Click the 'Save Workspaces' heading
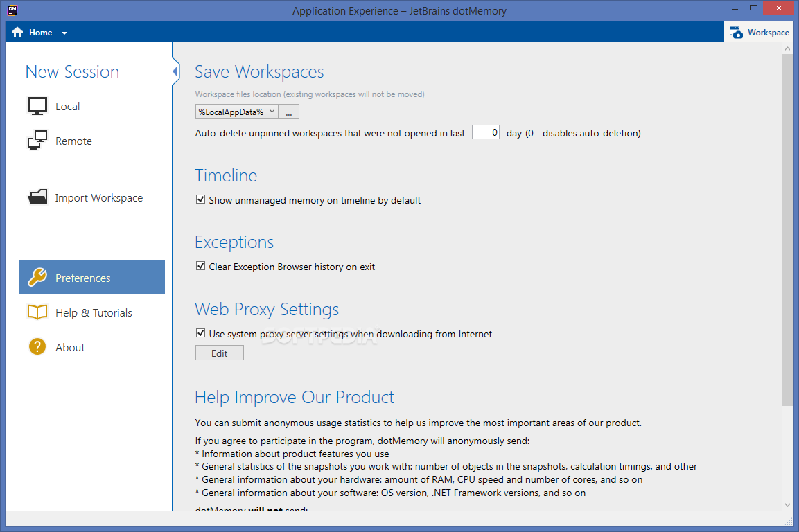The height and width of the screenshot is (532, 799). (259, 72)
